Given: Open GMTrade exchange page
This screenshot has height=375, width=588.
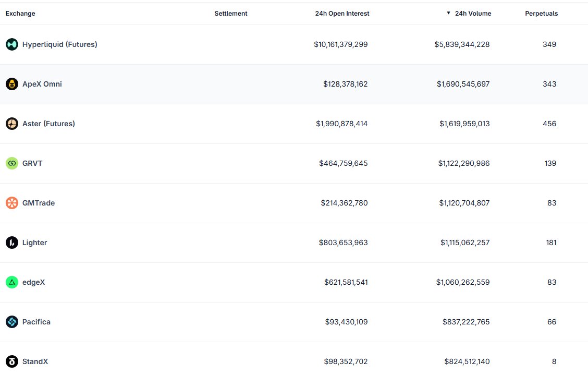Looking at the screenshot, I should coord(38,203).
